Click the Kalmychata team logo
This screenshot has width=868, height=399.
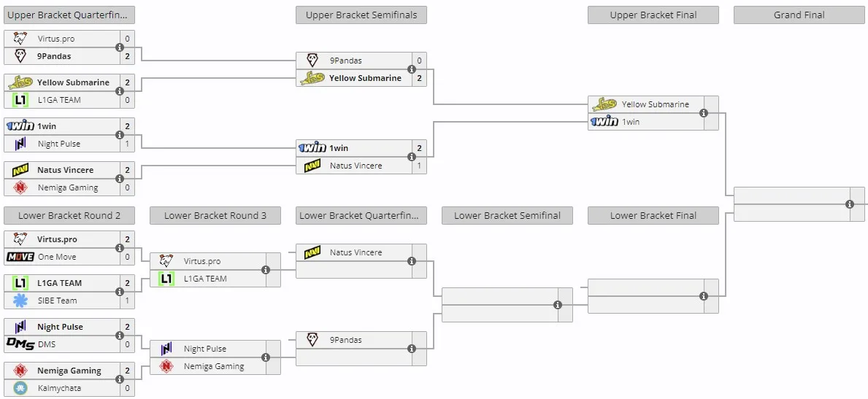(20, 388)
